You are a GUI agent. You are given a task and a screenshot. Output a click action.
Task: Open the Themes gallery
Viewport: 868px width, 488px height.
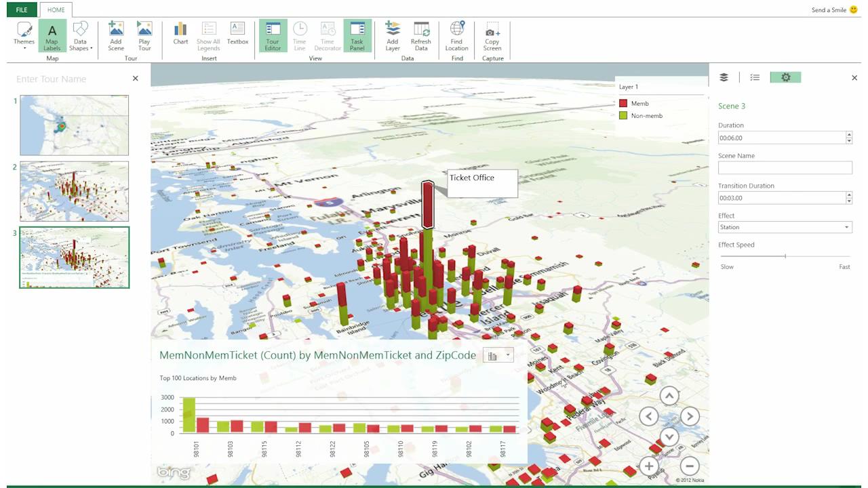click(24, 36)
